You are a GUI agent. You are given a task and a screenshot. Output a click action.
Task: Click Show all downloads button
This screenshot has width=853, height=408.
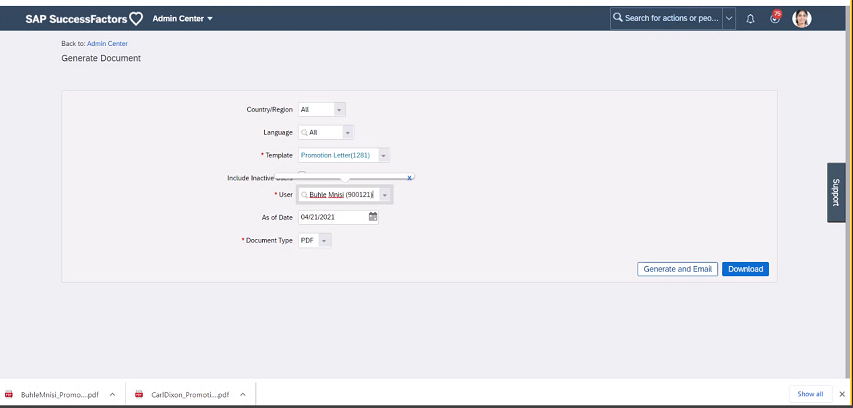tap(810, 394)
